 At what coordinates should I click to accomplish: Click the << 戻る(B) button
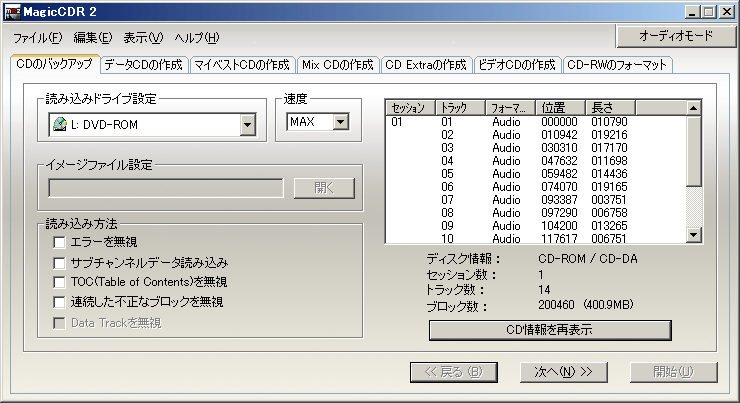[454, 372]
